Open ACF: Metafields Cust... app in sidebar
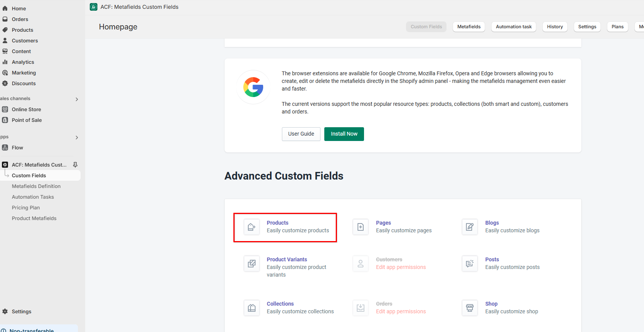This screenshot has height=332, width=644. click(39, 165)
